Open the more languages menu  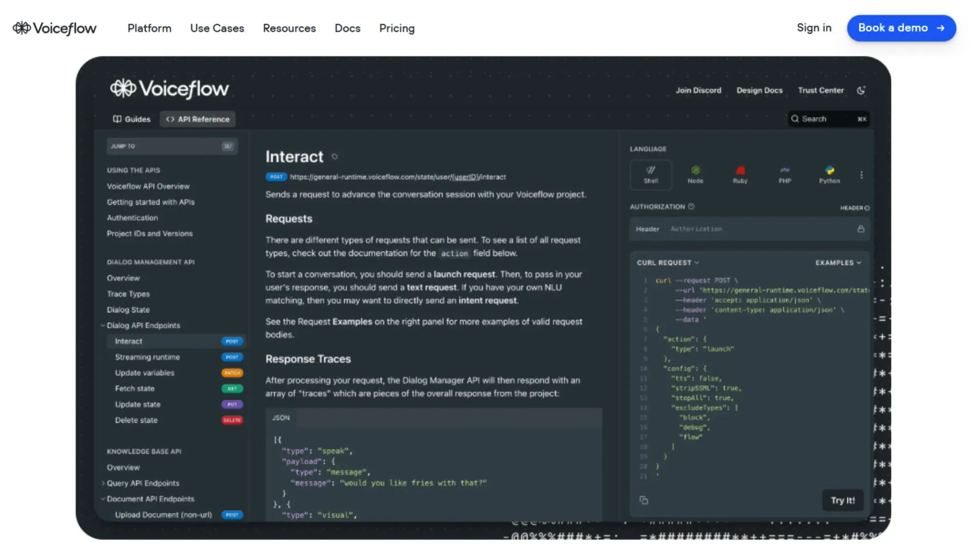coord(861,175)
